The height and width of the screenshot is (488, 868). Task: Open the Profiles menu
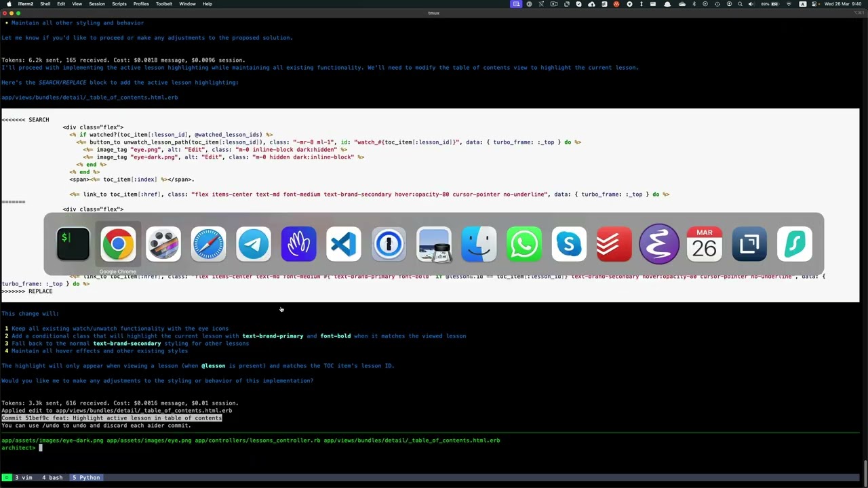pyautogui.click(x=141, y=4)
